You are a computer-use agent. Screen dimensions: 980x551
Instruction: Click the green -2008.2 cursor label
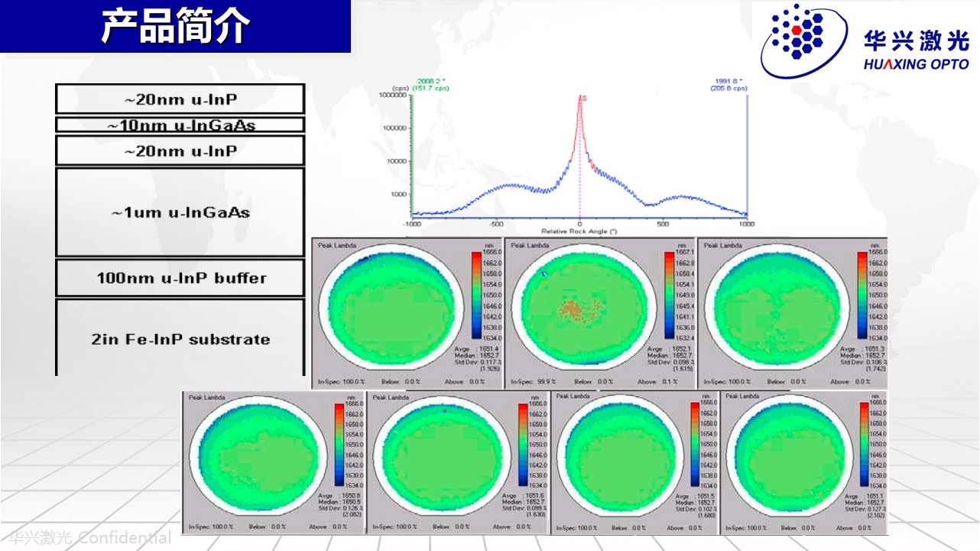coord(432,84)
